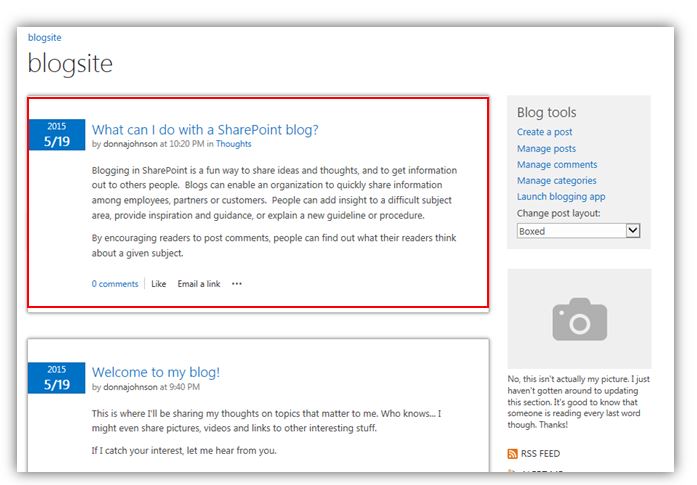This screenshot has height=485, width=697.
Task: Open the blogsite breadcrumb link
Action: [x=44, y=38]
